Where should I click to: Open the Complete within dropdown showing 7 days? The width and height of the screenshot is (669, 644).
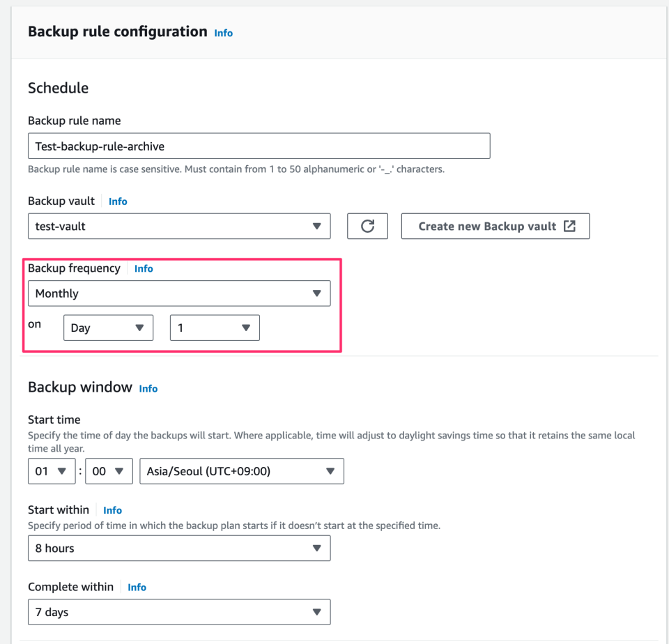pos(179,611)
